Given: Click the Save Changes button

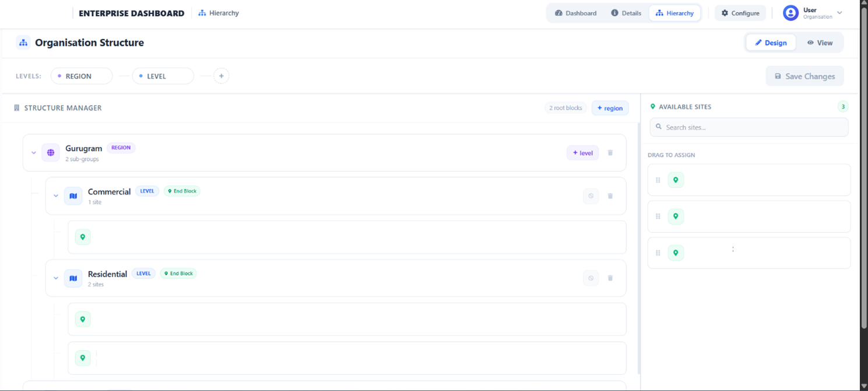Looking at the screenshot, I should pyautogui.click(x=804, y=76).
